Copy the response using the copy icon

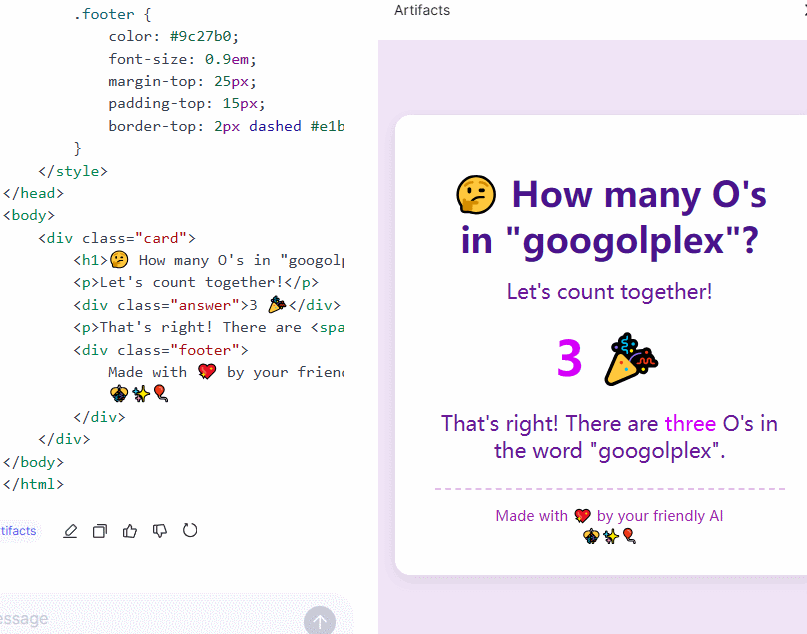pyautogui.click(x=100, y=531)
